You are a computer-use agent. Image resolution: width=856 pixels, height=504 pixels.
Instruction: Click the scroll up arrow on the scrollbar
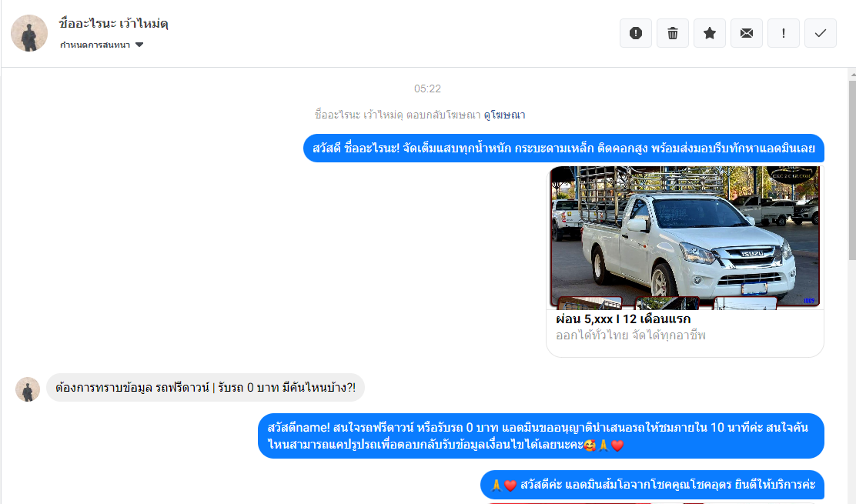(851, 73)
